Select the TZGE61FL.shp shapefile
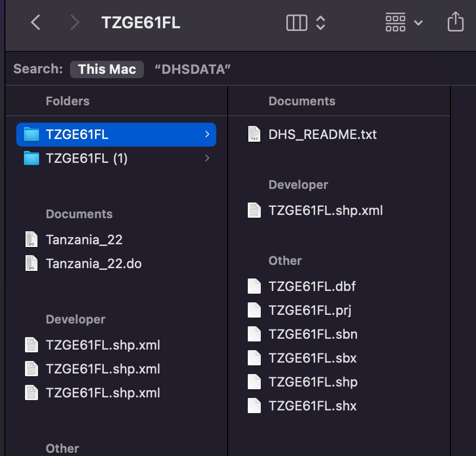Screen dimensions: 476x456 pyautogui.click(x=313, y=382)
